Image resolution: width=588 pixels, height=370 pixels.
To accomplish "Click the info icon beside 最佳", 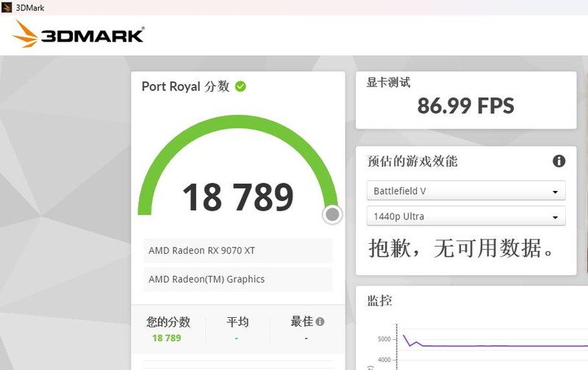I will [x=320, y=322].
